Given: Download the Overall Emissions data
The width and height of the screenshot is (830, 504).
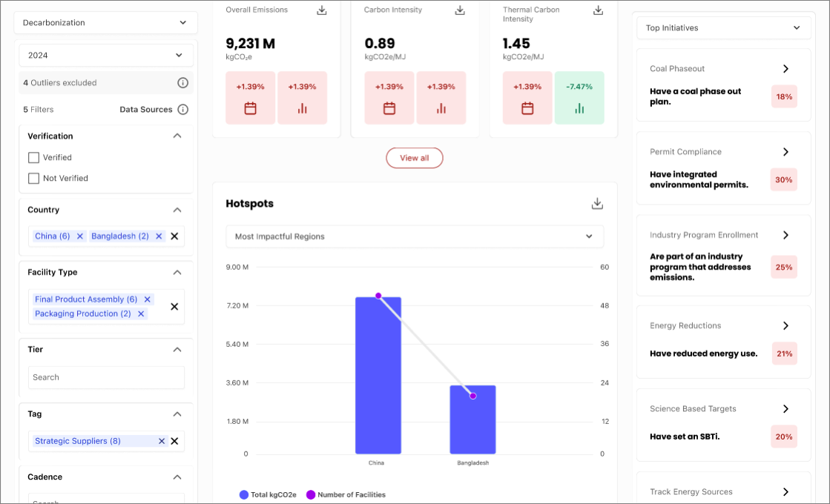Looking at the screenshot, I should (x=321, y=10).
